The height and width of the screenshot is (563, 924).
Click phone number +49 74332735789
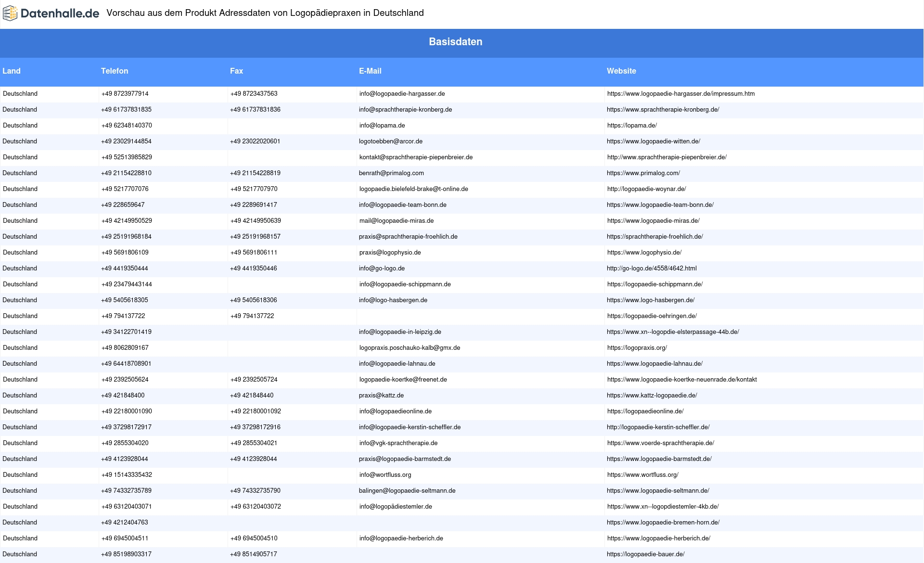click(x=126, y=491)
